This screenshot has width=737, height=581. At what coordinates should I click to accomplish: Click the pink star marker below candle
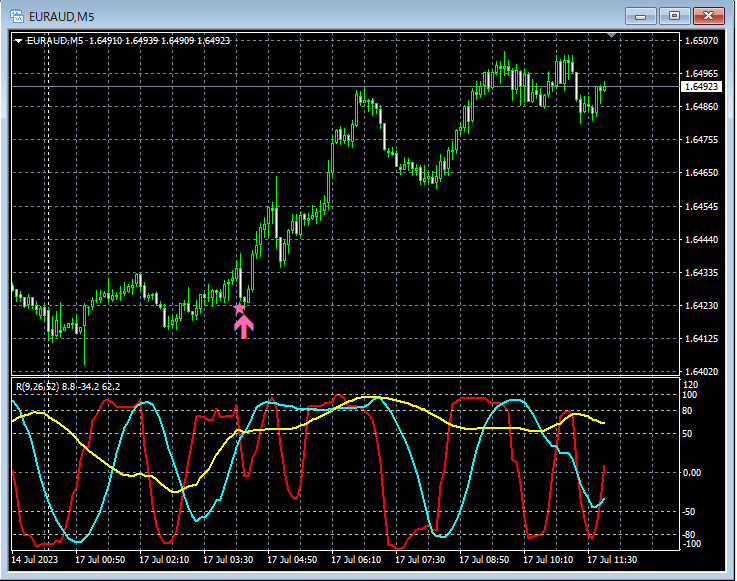[x=239, y=309]
